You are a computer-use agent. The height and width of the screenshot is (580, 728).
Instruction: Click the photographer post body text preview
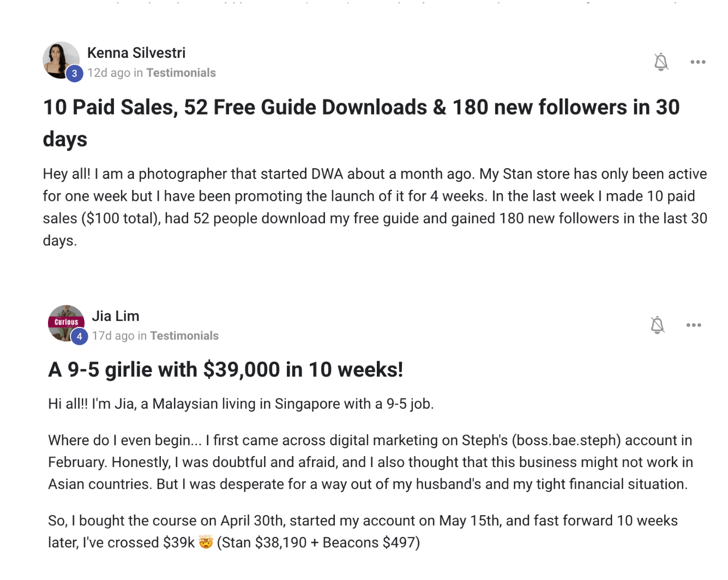(x=375, y=207)
